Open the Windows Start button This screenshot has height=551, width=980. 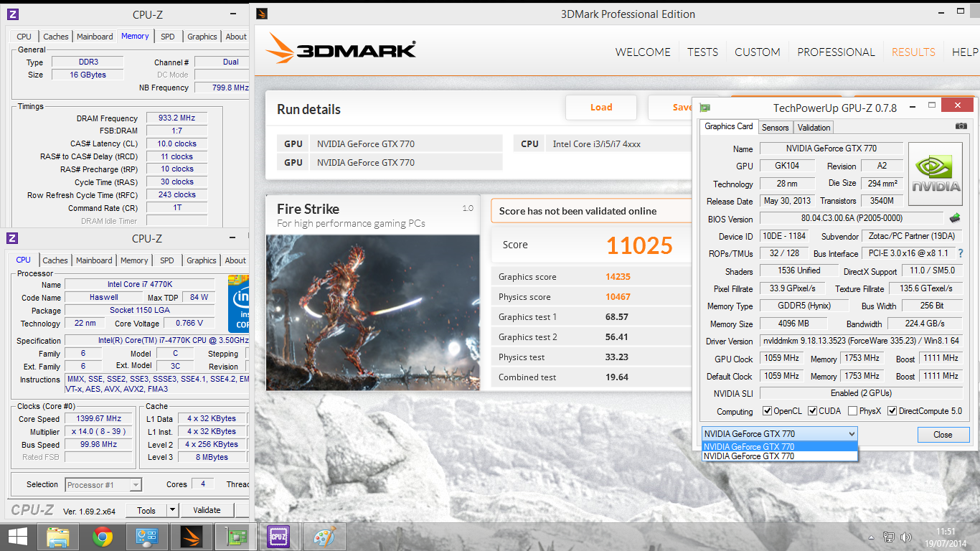click(18, 537)
